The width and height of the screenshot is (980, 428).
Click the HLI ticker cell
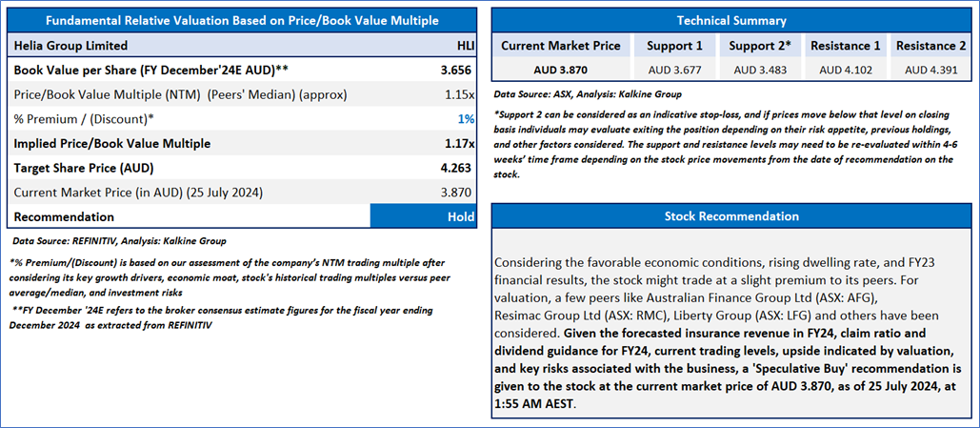point(465,46)
